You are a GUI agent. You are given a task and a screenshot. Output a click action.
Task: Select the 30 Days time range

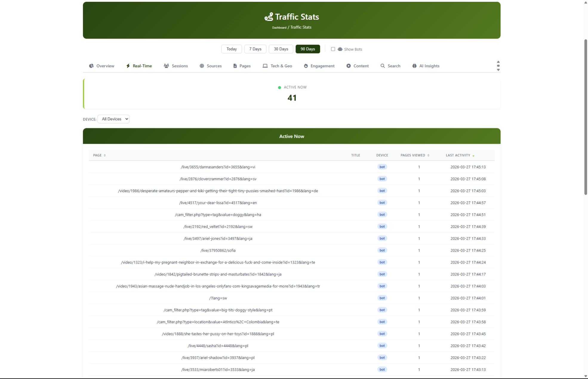point(280,49)
